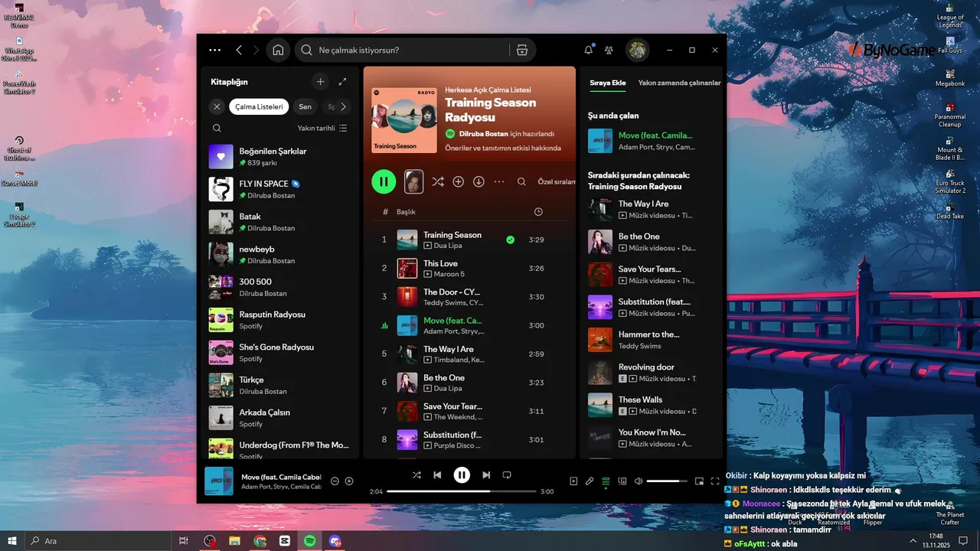This screenshot has height=551, width=980.
Task: Toggle repeat in the player bar
Action: point(506,475)
